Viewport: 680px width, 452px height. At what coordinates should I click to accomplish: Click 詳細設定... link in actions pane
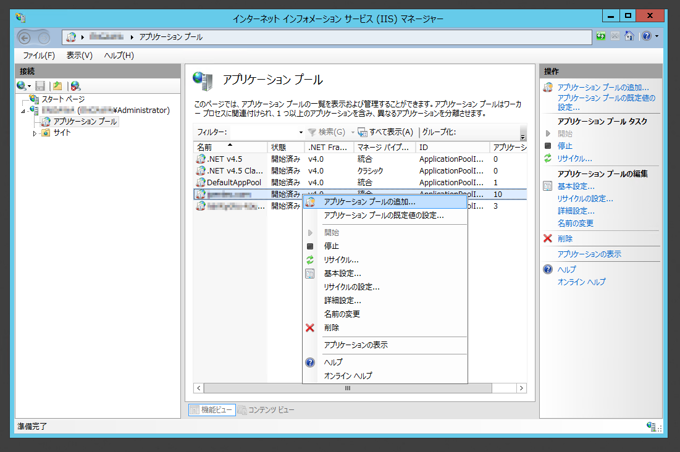pyautogui.click(x=576, y=211)
